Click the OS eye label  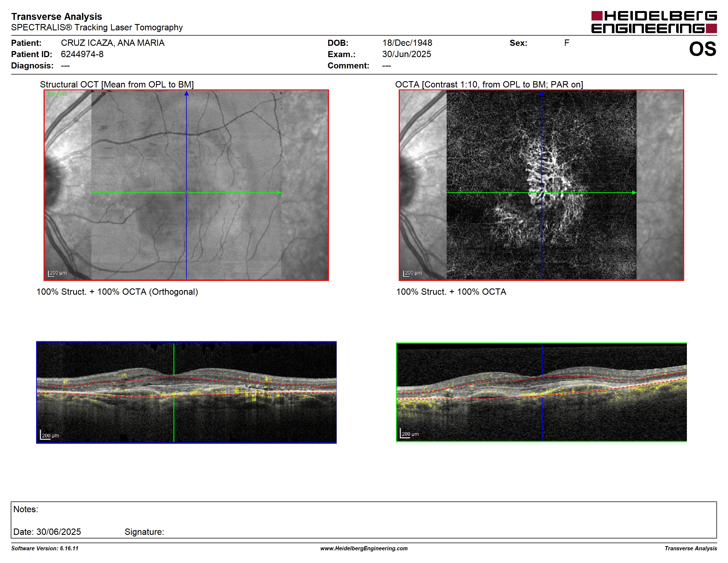click(x=703, y=49)
